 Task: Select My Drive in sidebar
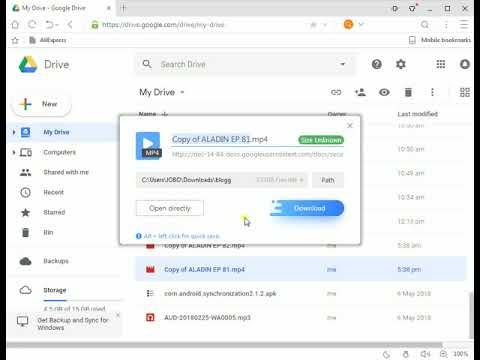coord(56,132)
